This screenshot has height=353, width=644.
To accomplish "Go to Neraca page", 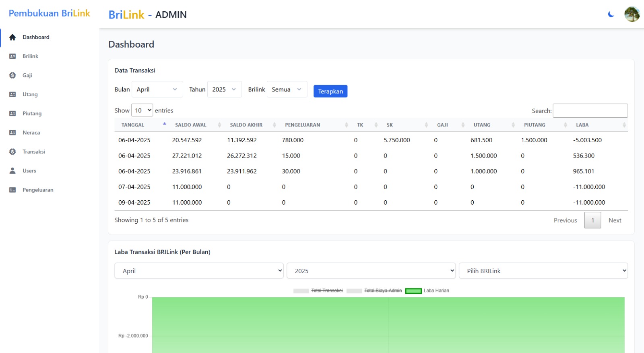I will click(x=31, y=133).
